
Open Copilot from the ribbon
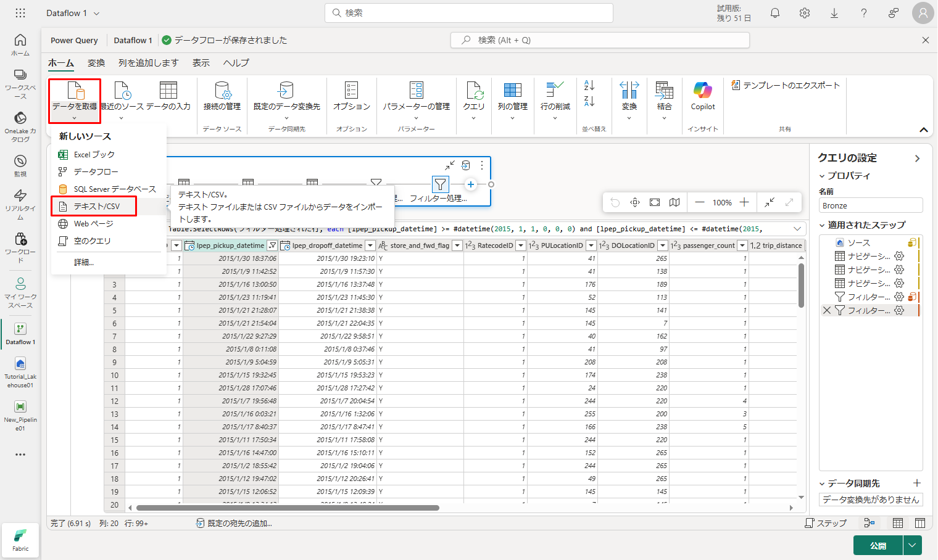[x=703, y=96]
